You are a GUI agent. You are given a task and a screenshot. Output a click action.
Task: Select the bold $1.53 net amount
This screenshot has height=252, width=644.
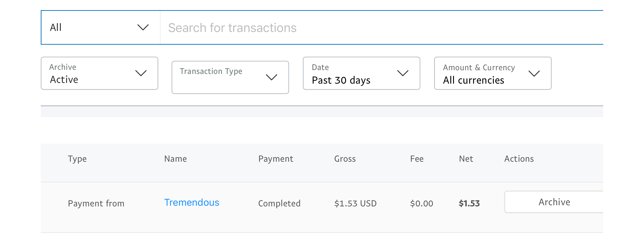tap(469, 203)
